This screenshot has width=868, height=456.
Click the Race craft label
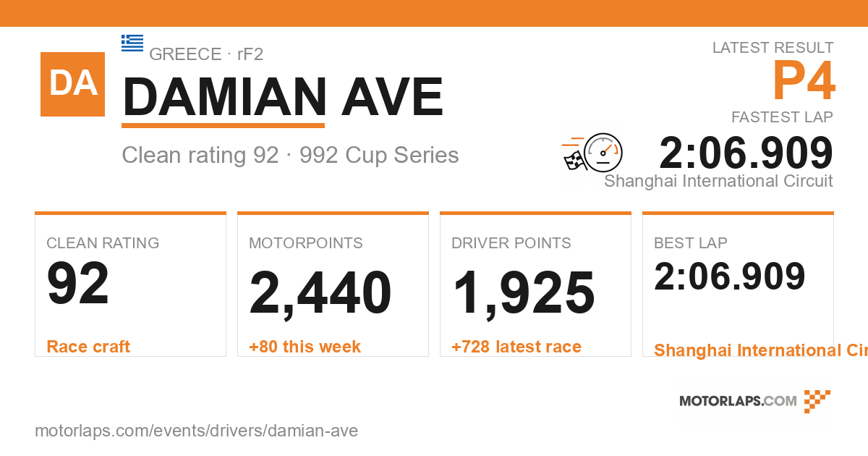[88, 347]
